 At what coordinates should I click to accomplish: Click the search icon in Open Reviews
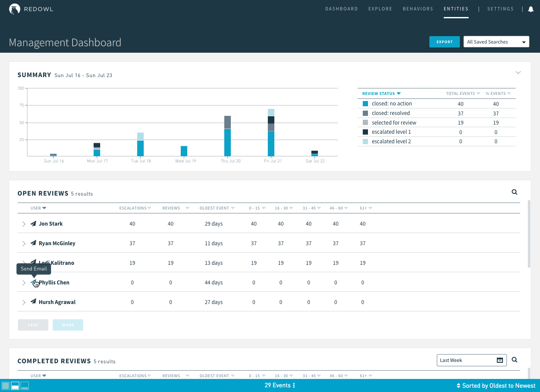pos(514,192)
